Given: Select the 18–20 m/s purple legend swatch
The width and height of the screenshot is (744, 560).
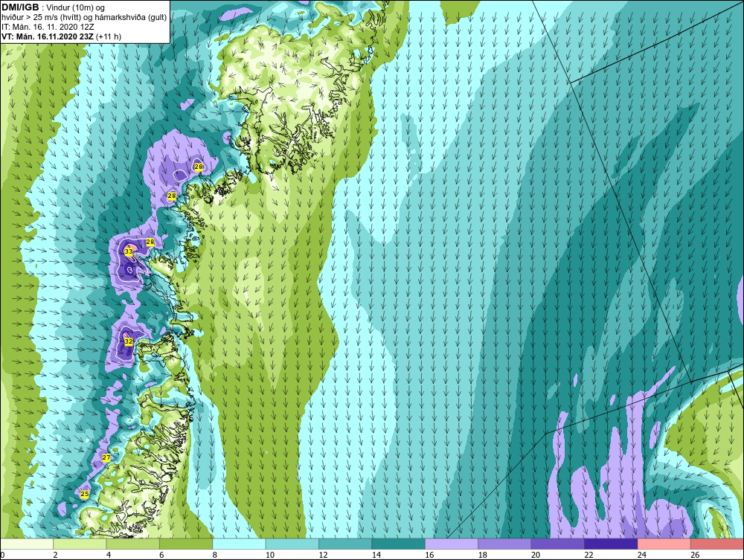Looking at the screenshot, I should coord(505,544).
